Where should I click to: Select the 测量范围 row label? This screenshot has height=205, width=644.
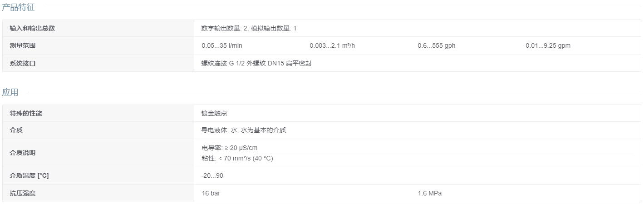pyautogui.click(x=23, y=45)
